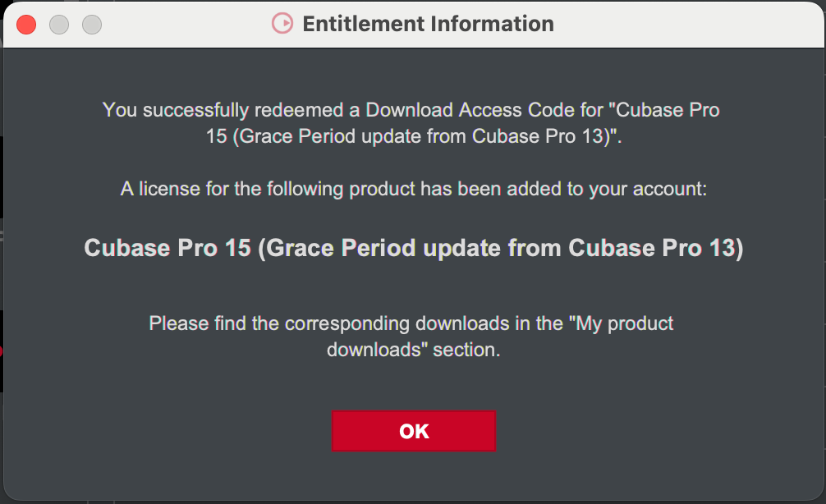The height and width of the screenshot is (504, 826).
Task: Click the second line of the redeemed message
Action: click(x=413, y=136)
